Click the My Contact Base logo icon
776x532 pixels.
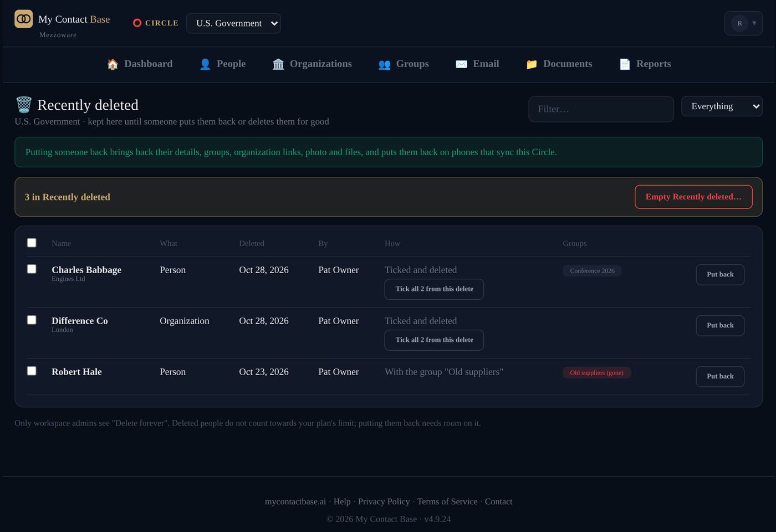23,19
